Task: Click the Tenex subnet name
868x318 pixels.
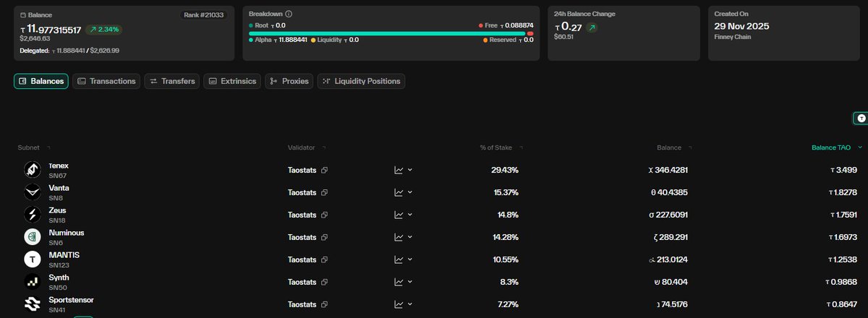Action: click(59, 166)
